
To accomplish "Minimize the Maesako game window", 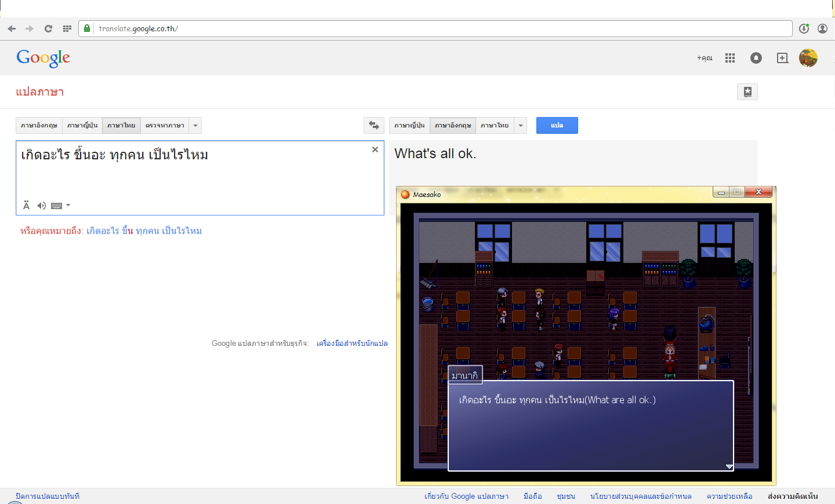I will click(x=721, y=192).
